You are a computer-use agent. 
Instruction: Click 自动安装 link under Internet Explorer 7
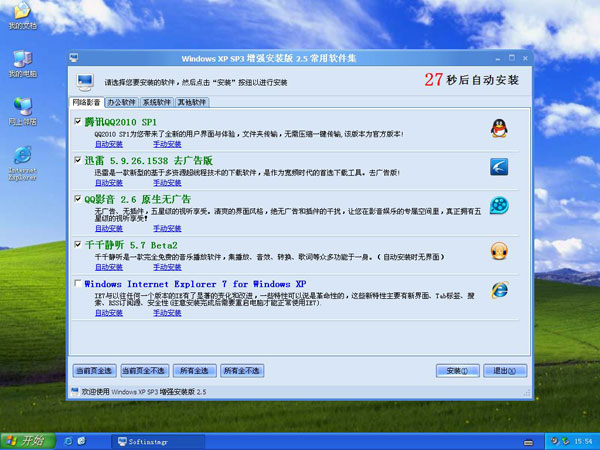coord(109,313)
